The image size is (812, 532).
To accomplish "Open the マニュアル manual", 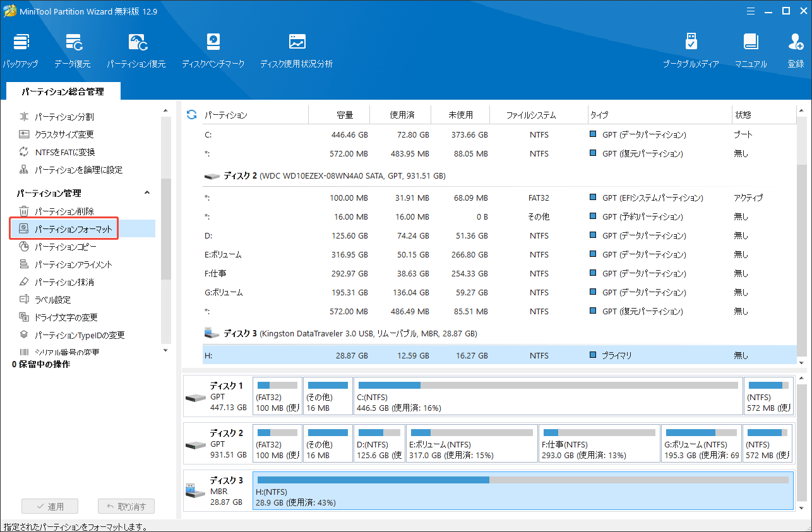I will [x=751, y=50].
